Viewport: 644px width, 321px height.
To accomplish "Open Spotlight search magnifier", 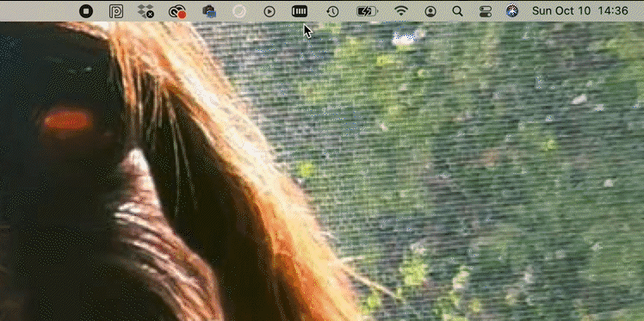I will (457, 11).
